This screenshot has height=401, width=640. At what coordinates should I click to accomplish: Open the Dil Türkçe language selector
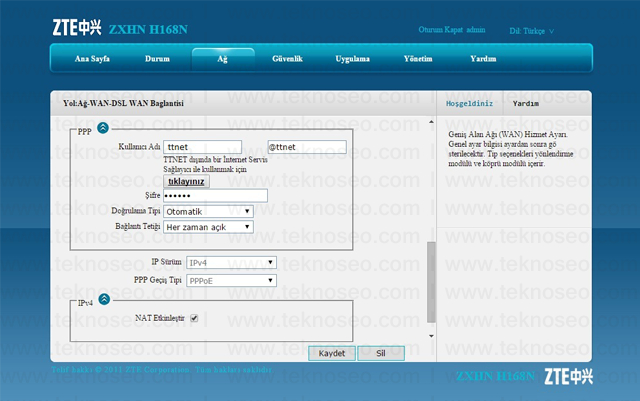click(531, 31)
